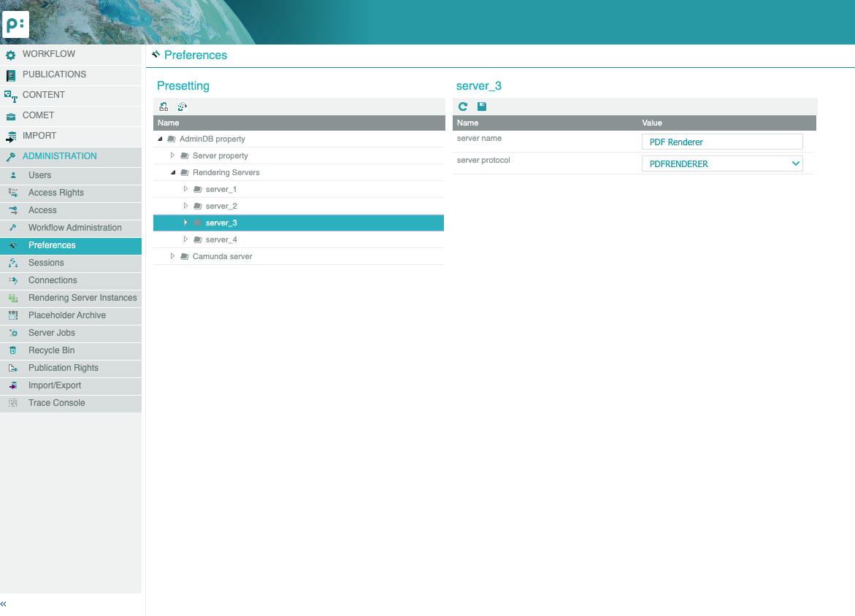Open the WORKFLOW menu section
Image resolution: width=855 pixels, height=616 pixels.
tap(48, 54)
